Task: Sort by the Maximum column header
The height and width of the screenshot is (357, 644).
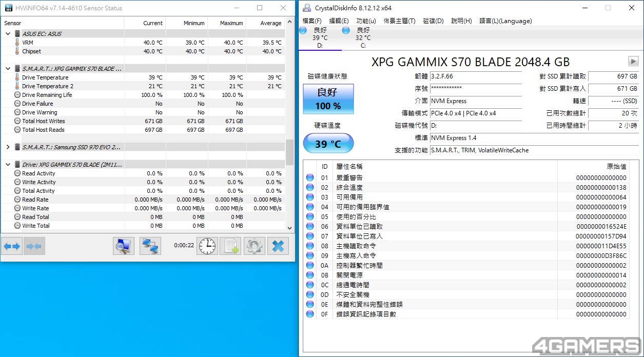Action: (227, 23)
